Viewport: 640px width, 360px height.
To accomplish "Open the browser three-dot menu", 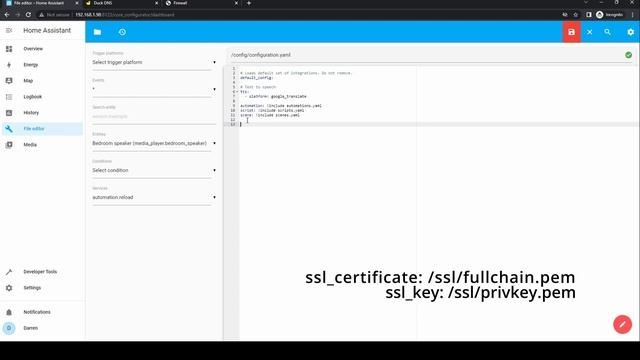I will [x=633, y=15].
